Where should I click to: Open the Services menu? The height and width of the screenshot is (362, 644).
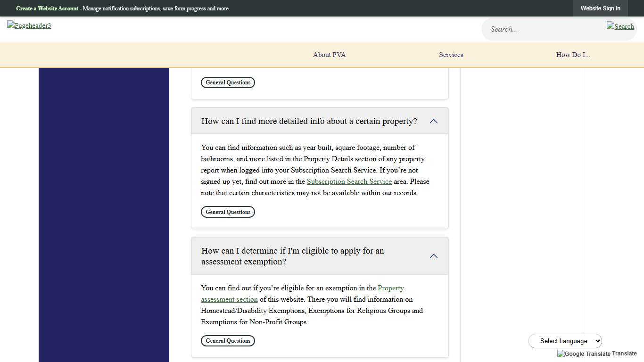pyautogui.click(x=451, y=55)
